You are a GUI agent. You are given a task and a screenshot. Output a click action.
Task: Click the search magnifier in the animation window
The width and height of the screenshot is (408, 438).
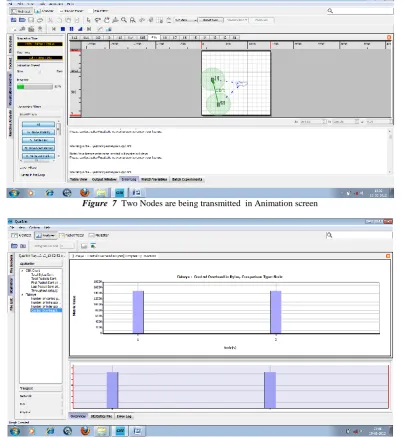tap(330, 11)
